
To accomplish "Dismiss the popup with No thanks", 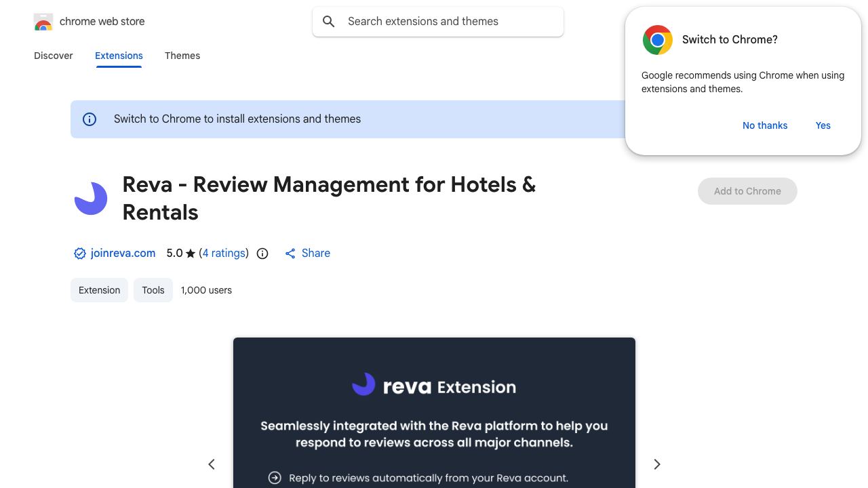I will [x=765, y=125].
